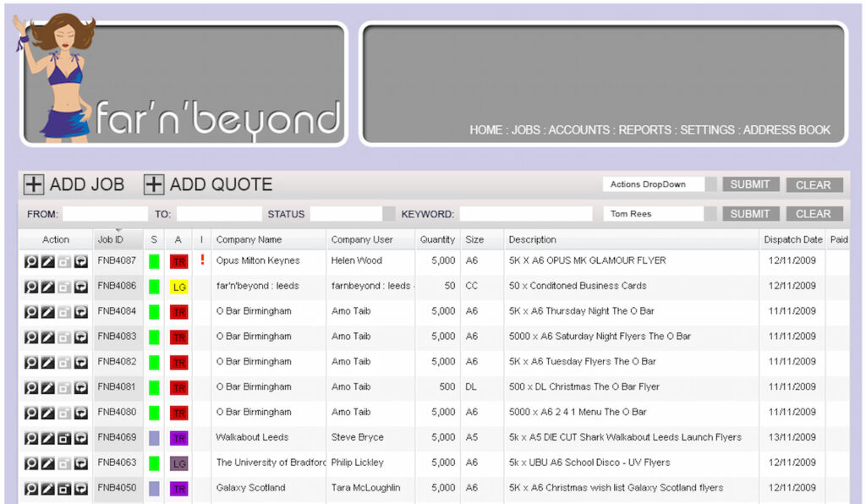Go to the HOME page

click(x=486, y=129)
